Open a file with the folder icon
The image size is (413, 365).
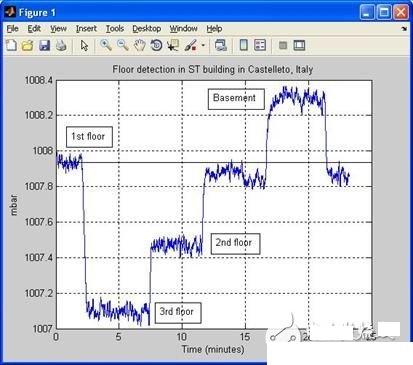pos(28,45)
